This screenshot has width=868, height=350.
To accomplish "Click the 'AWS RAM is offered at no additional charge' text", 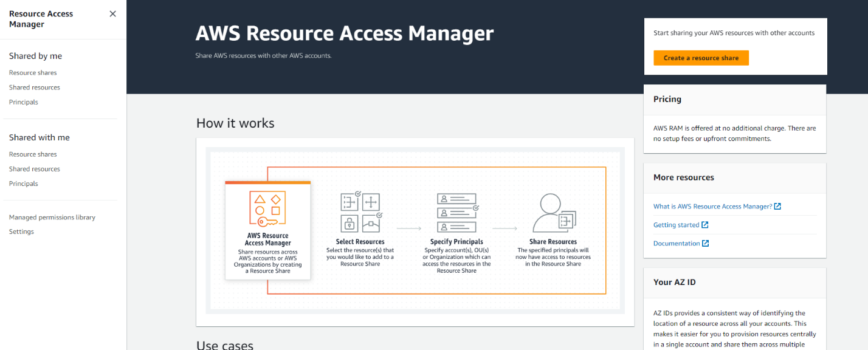I will coord(735,134).
